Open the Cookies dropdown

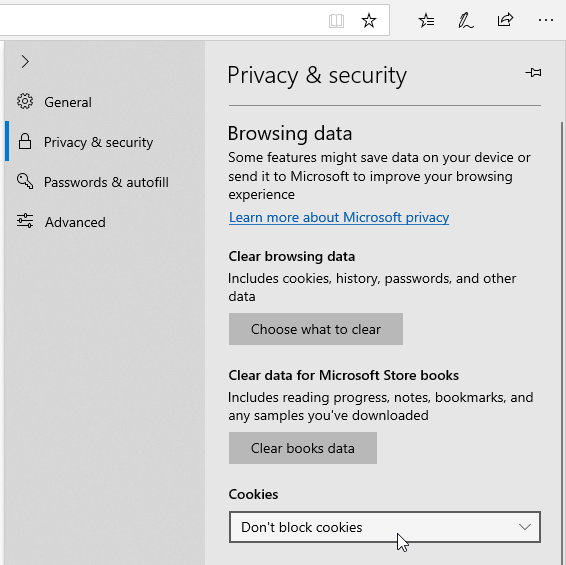[385, 527]
